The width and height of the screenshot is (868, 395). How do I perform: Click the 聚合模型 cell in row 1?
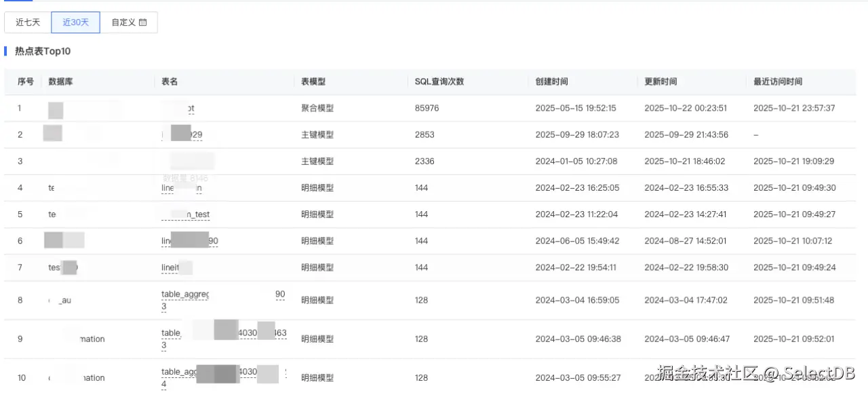[317, 108]
